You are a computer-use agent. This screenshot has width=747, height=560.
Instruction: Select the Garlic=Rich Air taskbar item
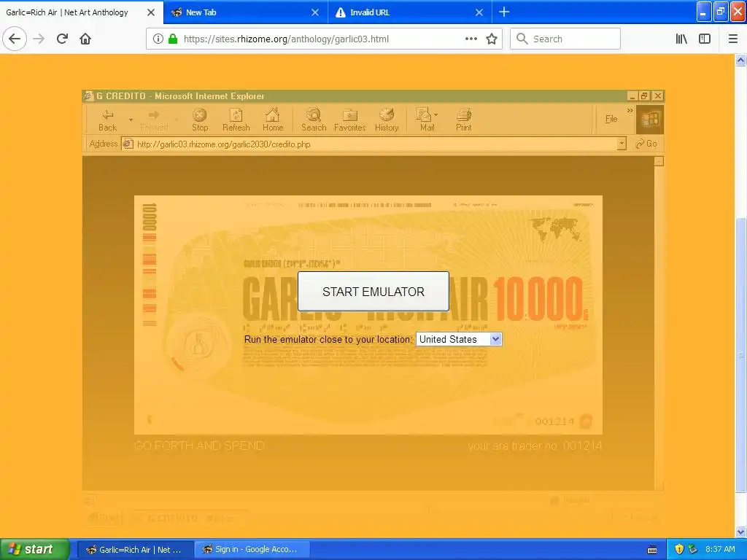[x=134, y=550]
